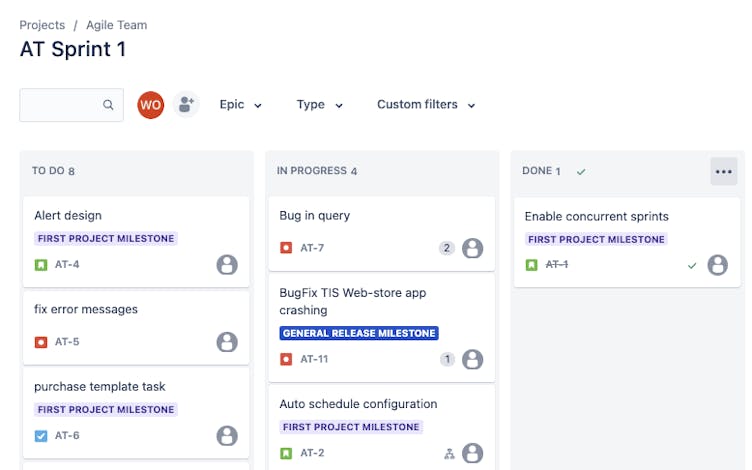Screen dimensions: 752x470
Task: Open the Alert design card
Action: tap(136, 242)
